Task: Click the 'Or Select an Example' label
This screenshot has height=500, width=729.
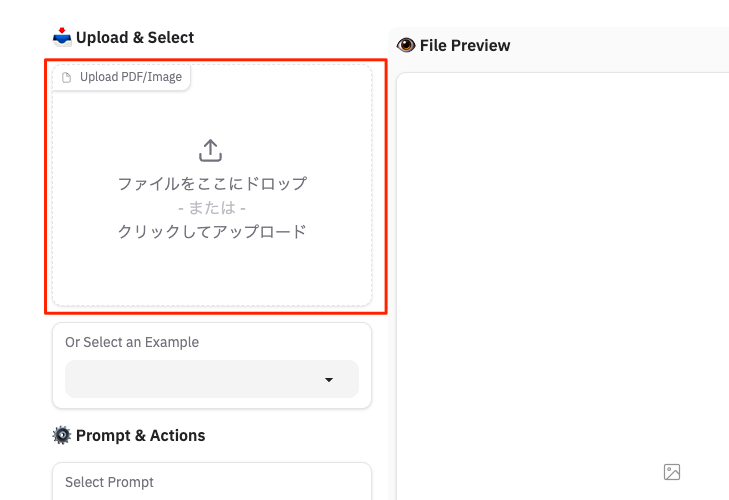Action: point(132,342)
